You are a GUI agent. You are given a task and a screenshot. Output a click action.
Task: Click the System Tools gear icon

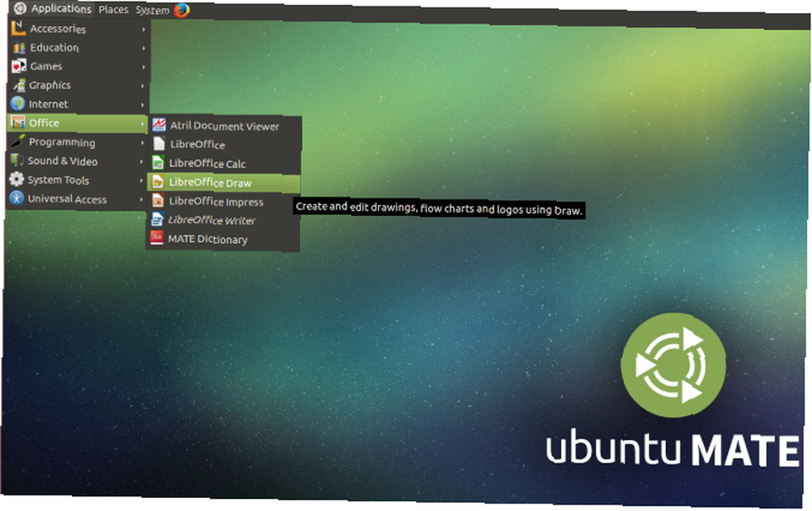pos(16,179)
